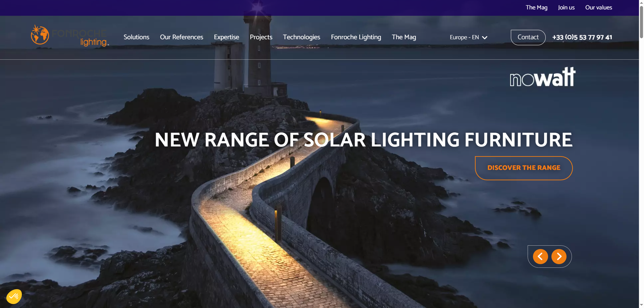Expand the chevron next to Europe - EN
The height and width of the screenshot is (308, 644).
pyautogui.click(x=484, y=38)
